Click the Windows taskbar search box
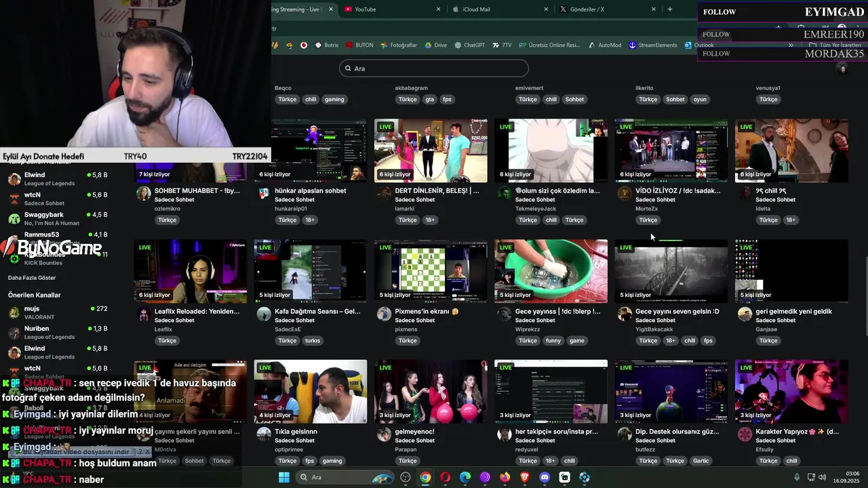This screenshot has height=488, width=868. click(344, 477)
